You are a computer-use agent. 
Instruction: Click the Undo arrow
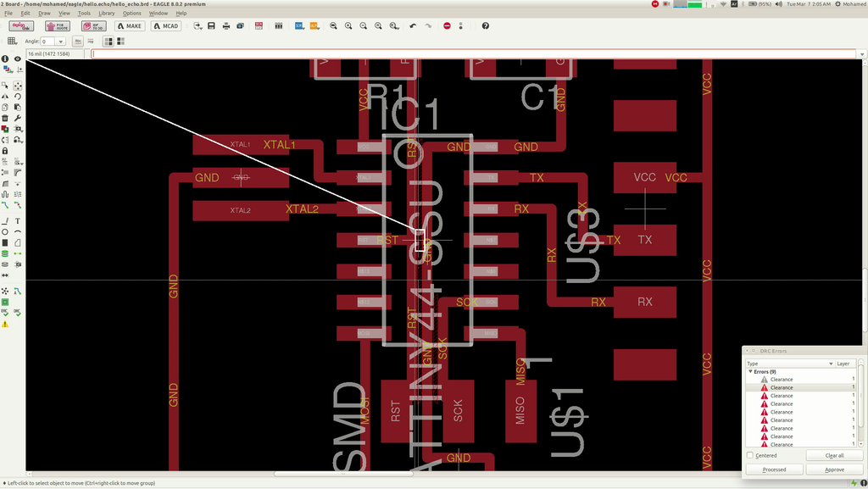(413, 26)
